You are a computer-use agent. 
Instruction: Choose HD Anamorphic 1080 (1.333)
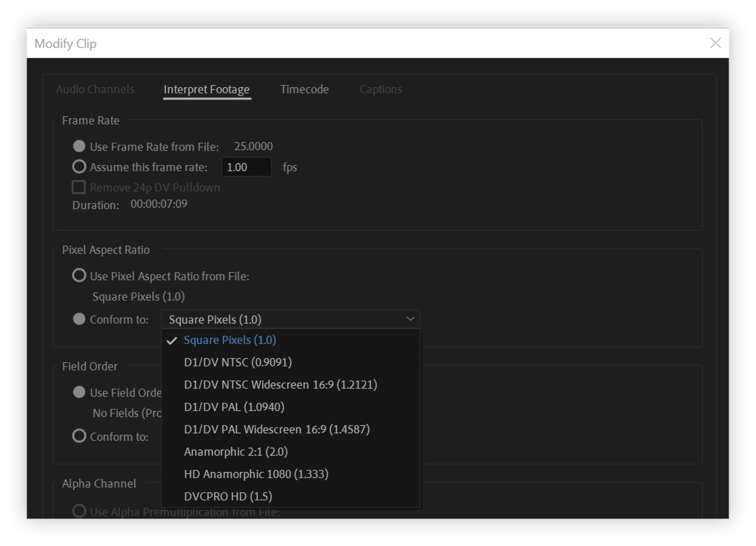pos(256,474)
